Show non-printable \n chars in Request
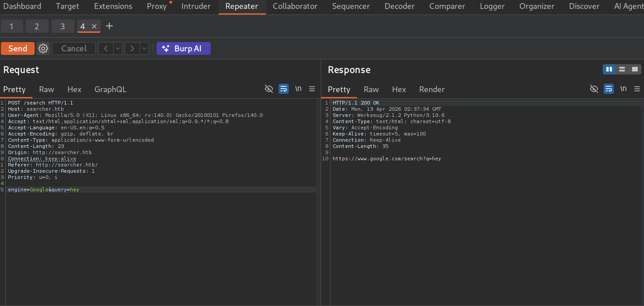644x306 pixels. point(298,89)
